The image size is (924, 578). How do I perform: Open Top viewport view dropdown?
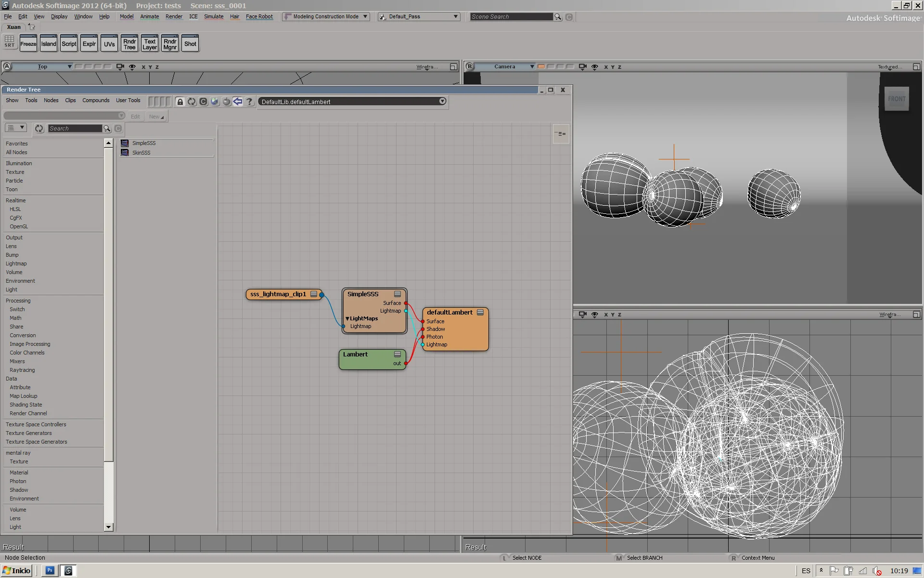click(x=42, y=66)
